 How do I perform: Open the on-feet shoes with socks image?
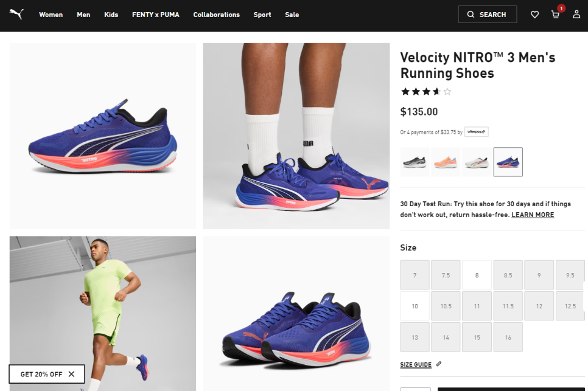click(x=296, y=136)
